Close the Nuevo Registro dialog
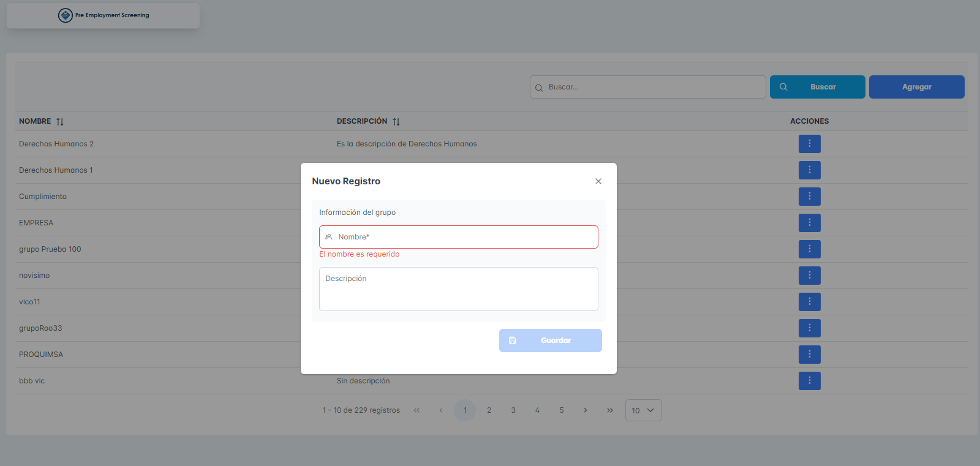Screen dimensions: 980x466 [598, 181]
